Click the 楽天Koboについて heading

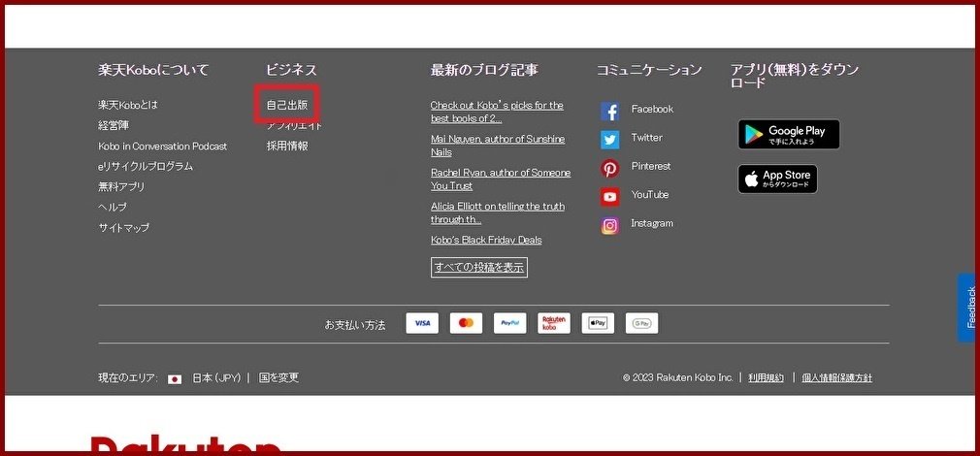(153, 70)
